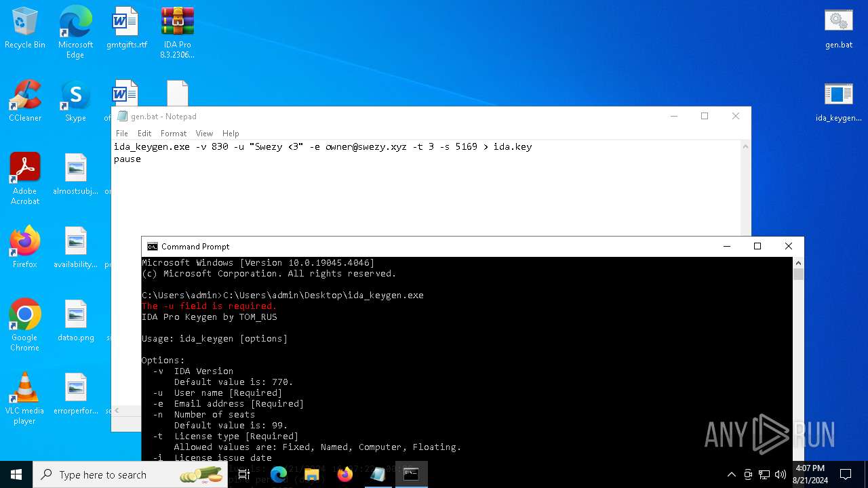Image resolution: width=868 pixels, height=488 pixels.
Task: Launch the Adobe Acrobat shortcut
Action: point(25,179)
